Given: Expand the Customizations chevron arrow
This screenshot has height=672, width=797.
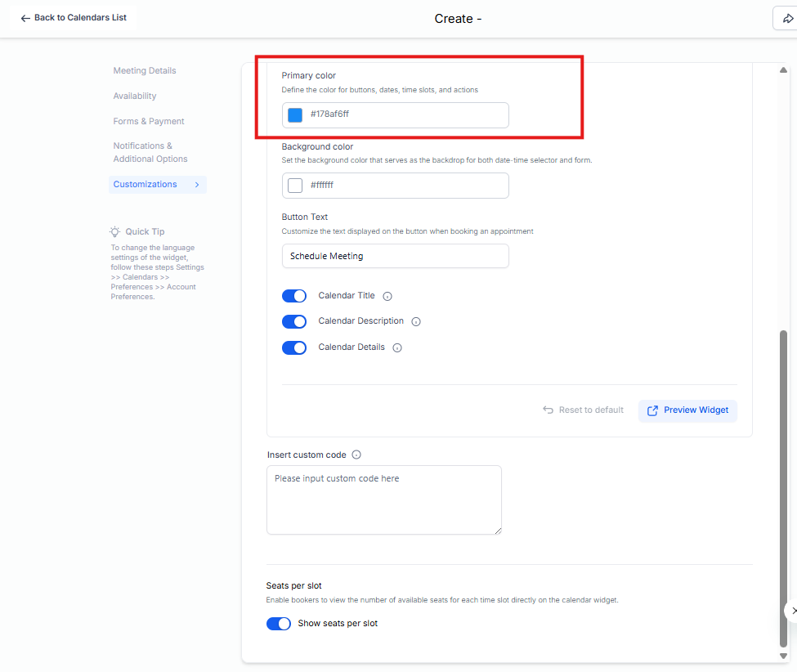Looking at the screenshot, I should [197, 185].
